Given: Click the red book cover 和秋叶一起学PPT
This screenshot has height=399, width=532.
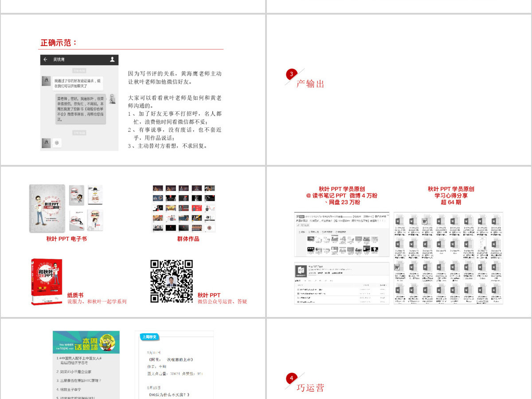Looking at the screenshot, I should pos(47,282).
